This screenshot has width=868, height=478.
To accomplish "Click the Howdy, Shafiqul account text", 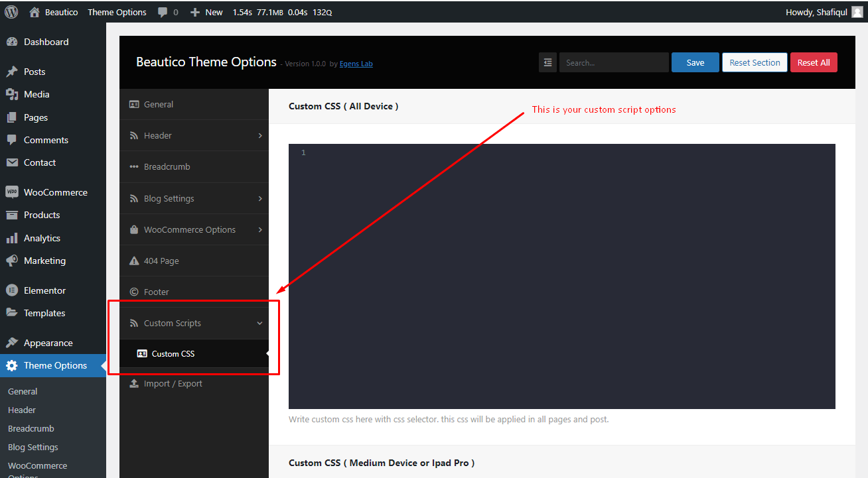I will (816, 12).
